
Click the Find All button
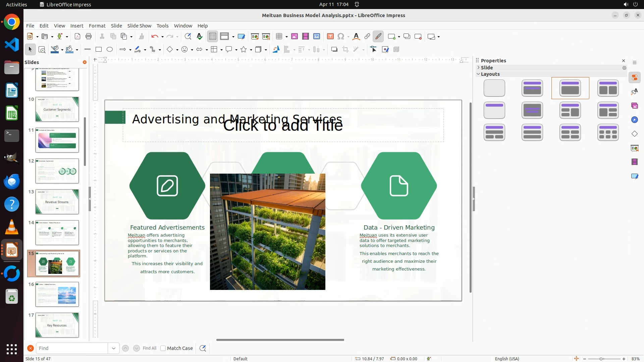[149, 348]
